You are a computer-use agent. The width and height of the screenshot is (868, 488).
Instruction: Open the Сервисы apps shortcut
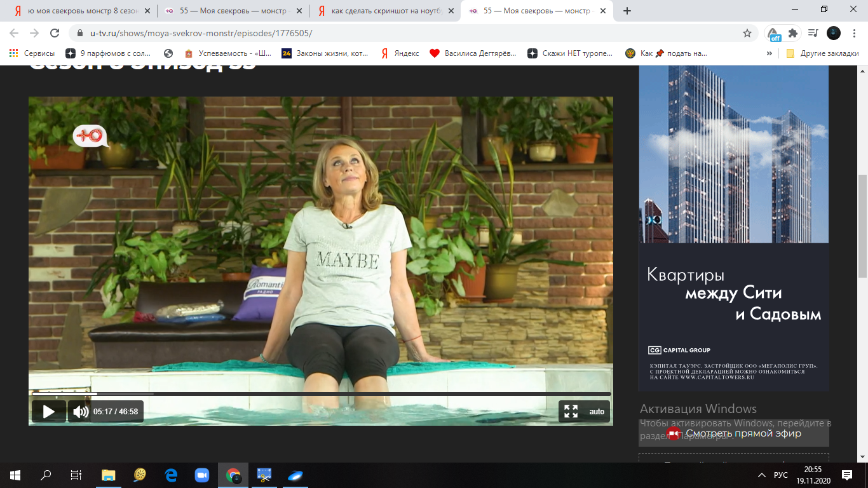click(x=32, y=53)
